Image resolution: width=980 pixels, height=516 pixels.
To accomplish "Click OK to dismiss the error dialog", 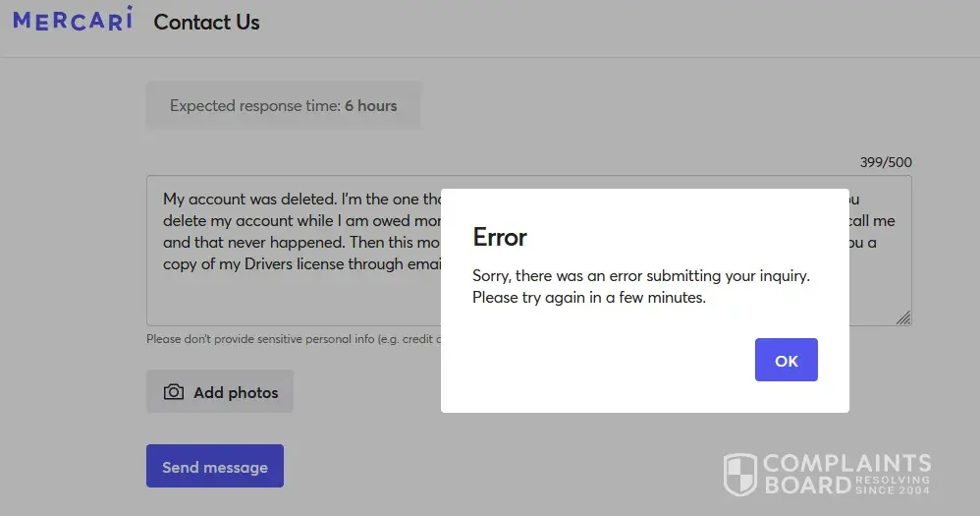I will point(786,361).
